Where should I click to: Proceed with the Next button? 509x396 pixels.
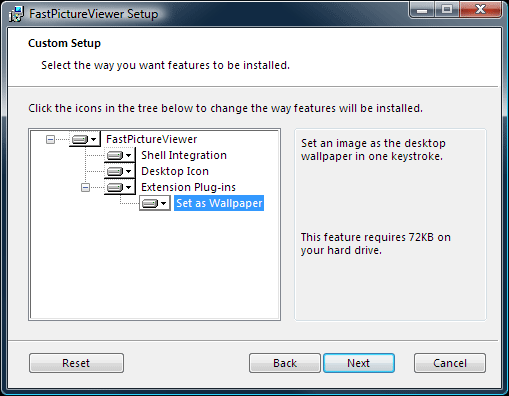point(359,363)
